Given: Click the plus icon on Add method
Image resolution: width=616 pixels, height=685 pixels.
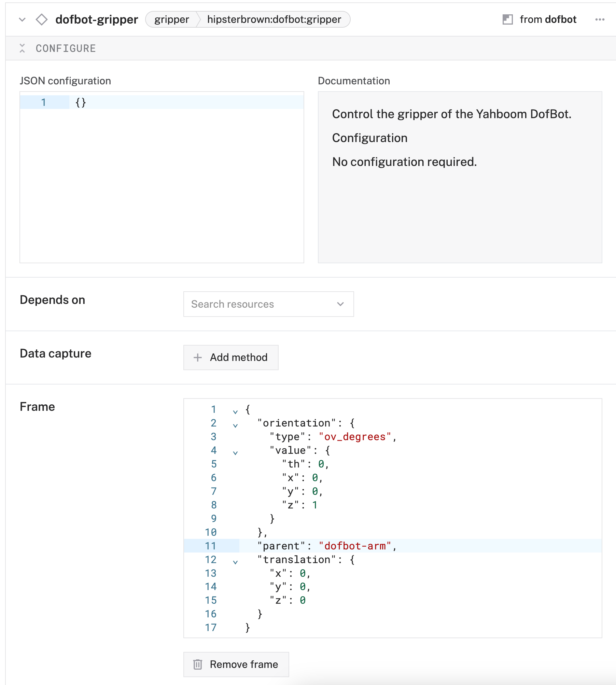Looking at the screenshot, I should coord(198,358).
